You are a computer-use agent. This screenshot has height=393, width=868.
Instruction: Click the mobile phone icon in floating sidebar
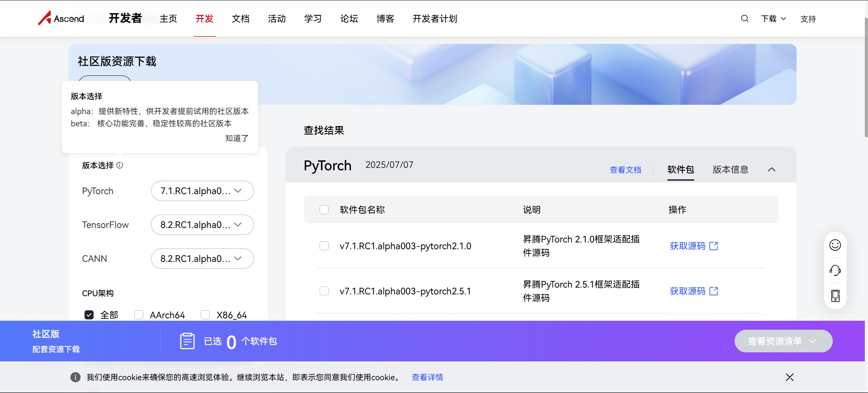[835, 296]
